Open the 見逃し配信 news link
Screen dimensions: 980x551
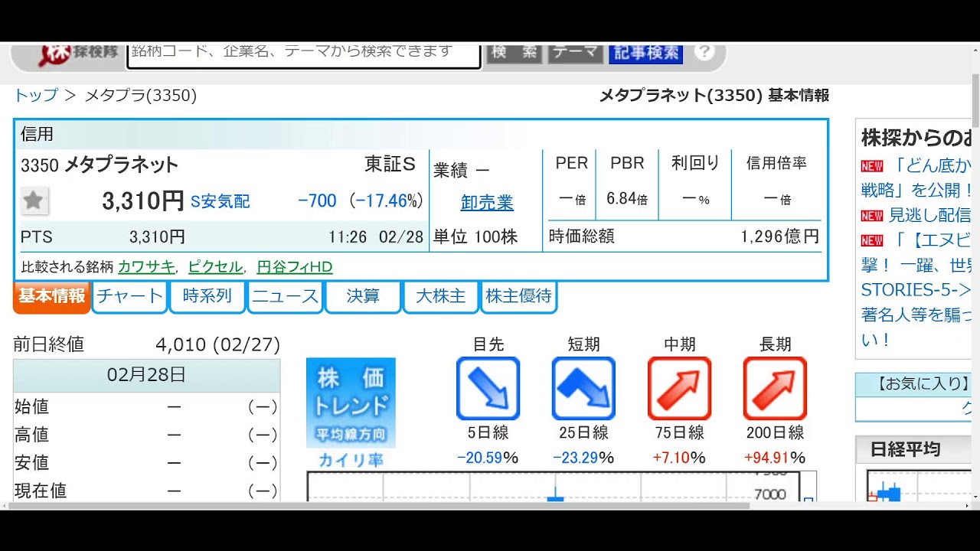929,215
